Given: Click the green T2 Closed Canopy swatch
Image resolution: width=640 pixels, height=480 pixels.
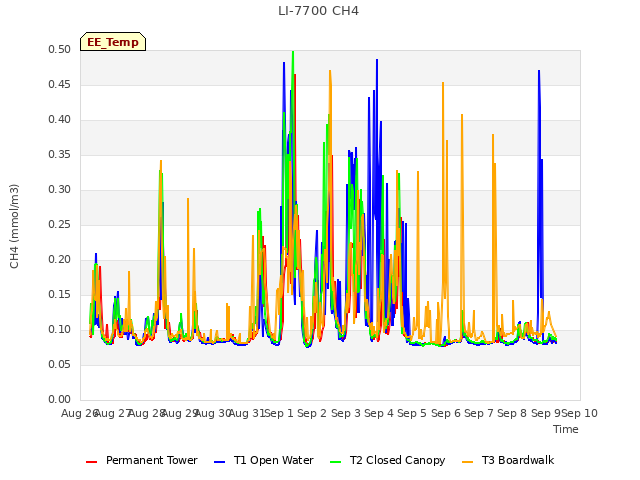Looking at the screenshot, I should point(336,462).
